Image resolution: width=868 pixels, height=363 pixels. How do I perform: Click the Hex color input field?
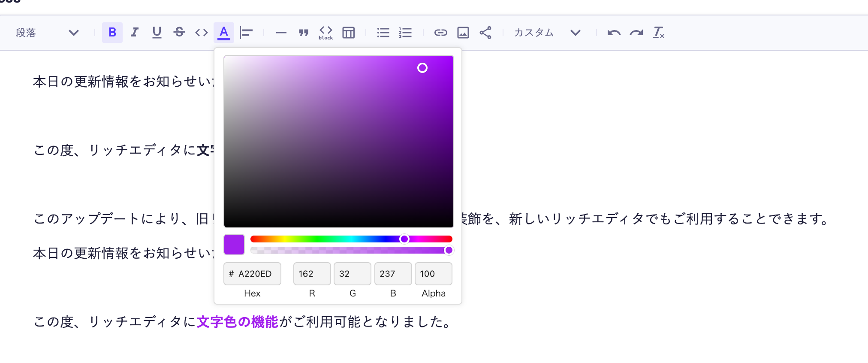(255, 274)
